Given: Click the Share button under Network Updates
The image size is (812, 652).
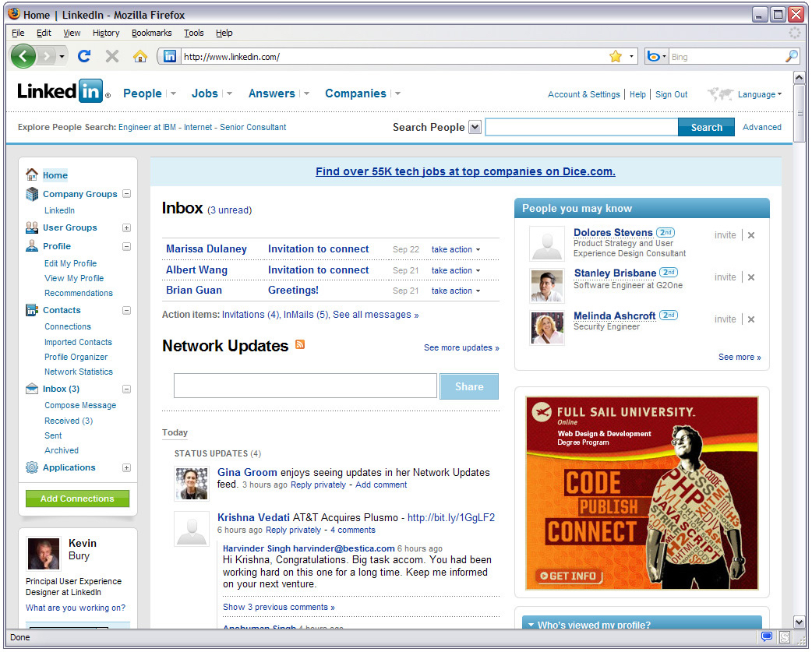Looking at the screenshot, I should pos(469,386).
